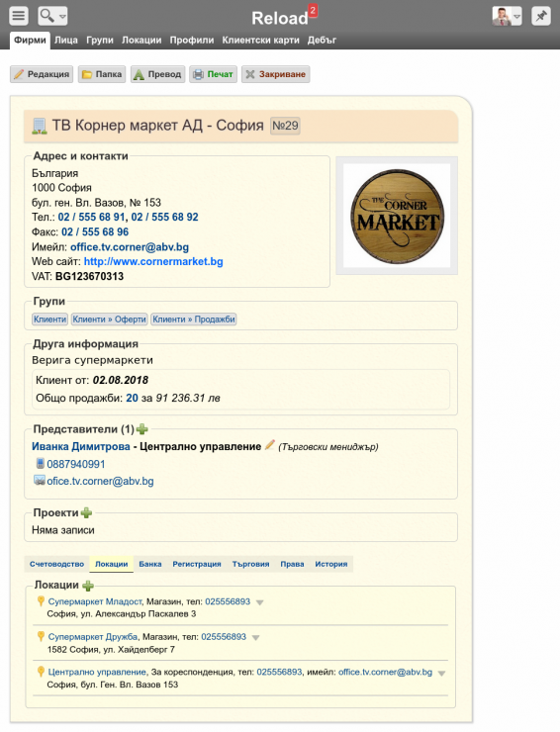Click the Печат print button
The height and width of the screenshot is (732, 560).
click(213, 74)
